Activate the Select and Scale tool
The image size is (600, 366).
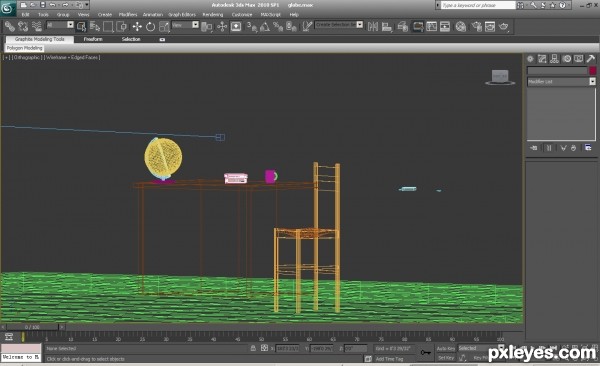pyautogui.click(x=164, y=26)
